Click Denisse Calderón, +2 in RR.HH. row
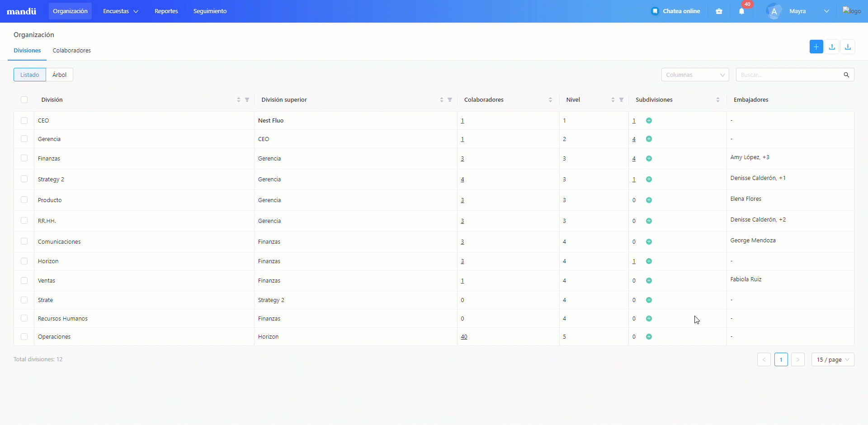Viewport: 868px width, 425px height. click(x=758, y=220)
